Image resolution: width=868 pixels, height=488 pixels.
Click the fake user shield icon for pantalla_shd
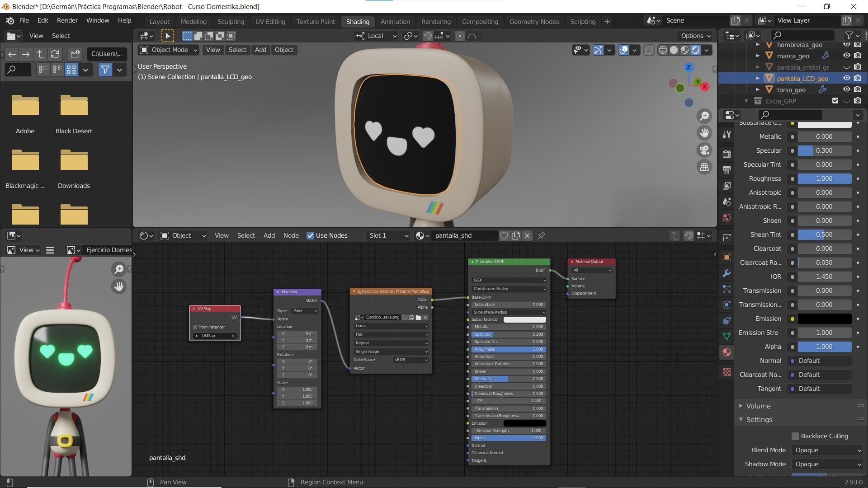pos(504,235)
